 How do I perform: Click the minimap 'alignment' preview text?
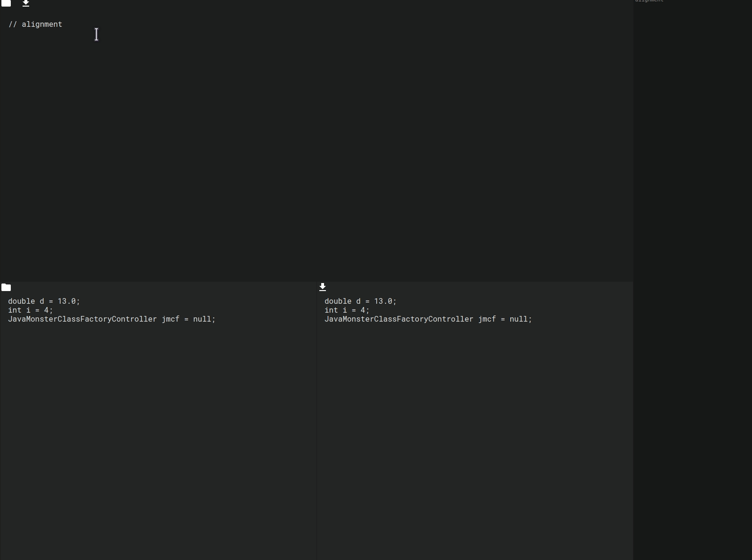click(649, 1)
